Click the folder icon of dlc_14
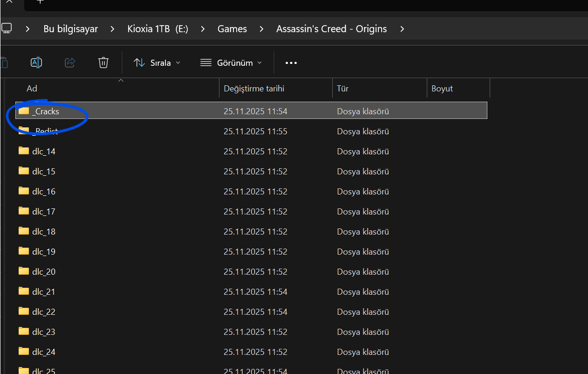588x374 pixels. [24, 151]
